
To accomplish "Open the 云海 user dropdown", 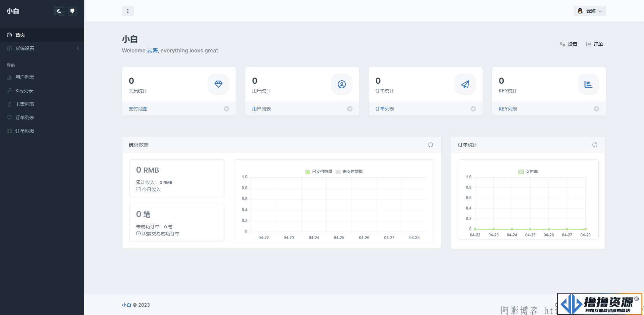I will pyautogui.click(x=590, y=11).
